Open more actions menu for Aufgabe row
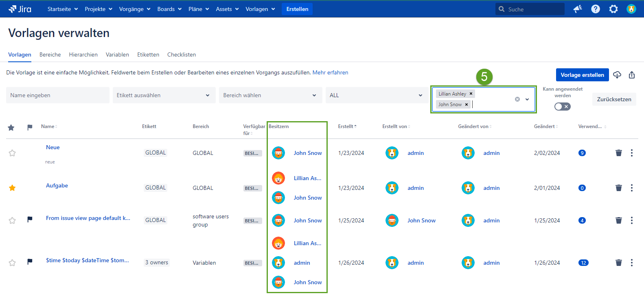The width and height of the screenshot is (644, 296). [x=632, y=188]
